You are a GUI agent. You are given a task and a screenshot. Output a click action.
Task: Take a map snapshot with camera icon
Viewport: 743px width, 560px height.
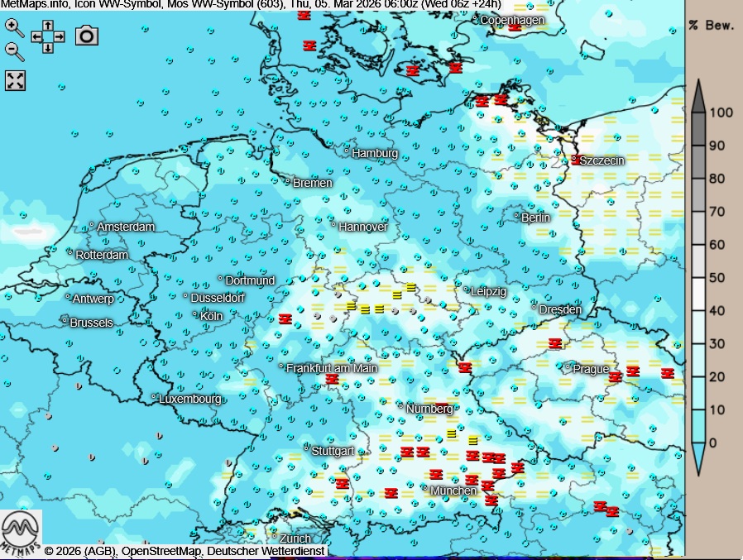[x=87, y=35]
